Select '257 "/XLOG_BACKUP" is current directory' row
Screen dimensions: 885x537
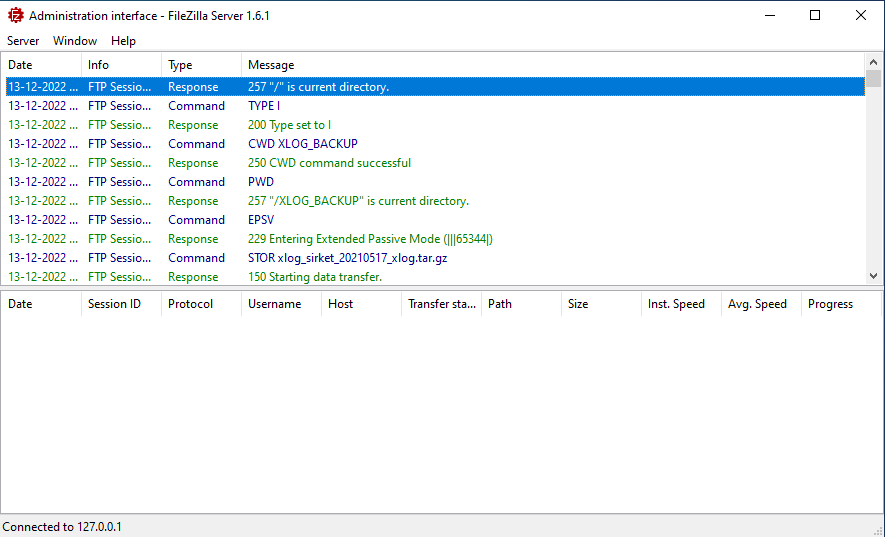coord(435,201)
